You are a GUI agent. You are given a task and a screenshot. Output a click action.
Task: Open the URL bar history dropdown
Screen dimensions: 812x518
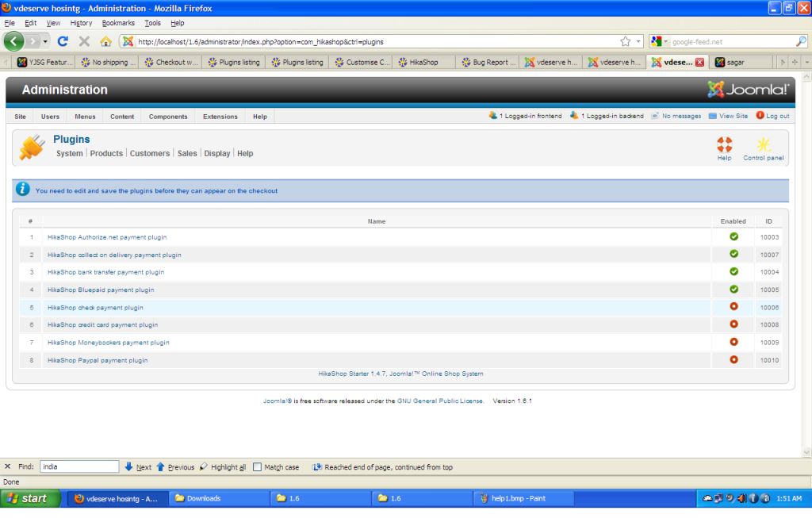coord(638,41)
